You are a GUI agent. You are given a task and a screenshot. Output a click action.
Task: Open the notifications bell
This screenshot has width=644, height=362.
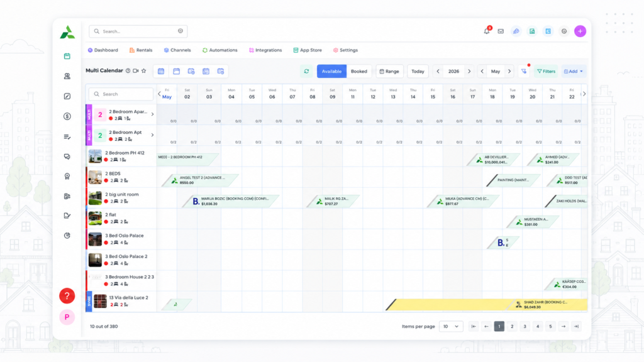[487, 31]
